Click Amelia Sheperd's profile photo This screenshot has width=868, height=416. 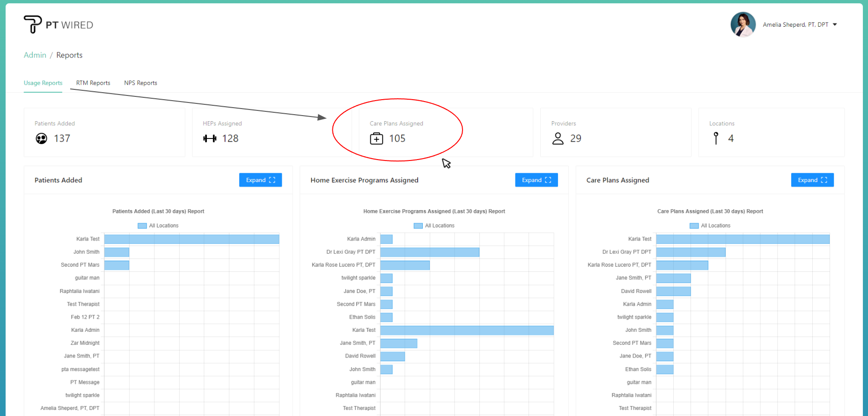[x=743, y=24]
